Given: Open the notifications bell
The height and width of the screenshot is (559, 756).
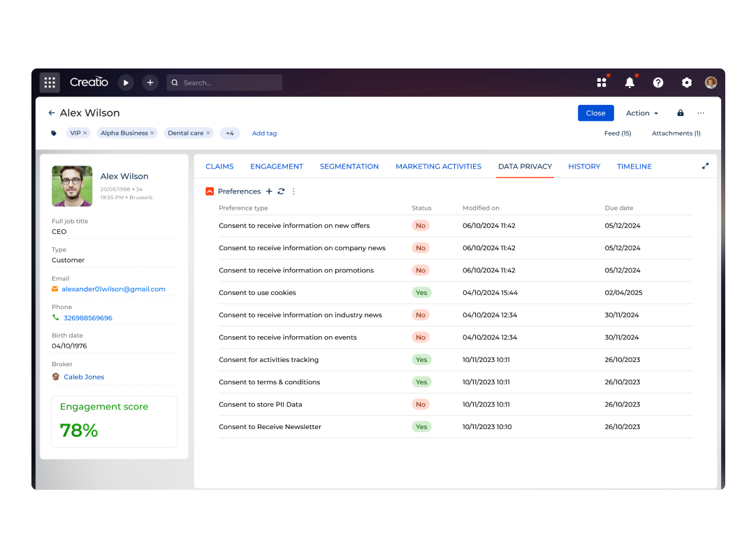Looking at the screenshot, I should (x=630, y=82).
